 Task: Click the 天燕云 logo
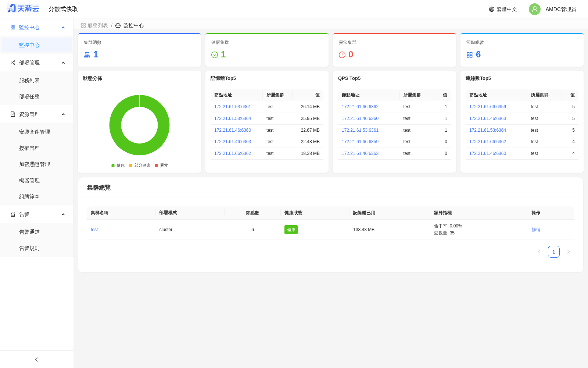tap(23, 8)
